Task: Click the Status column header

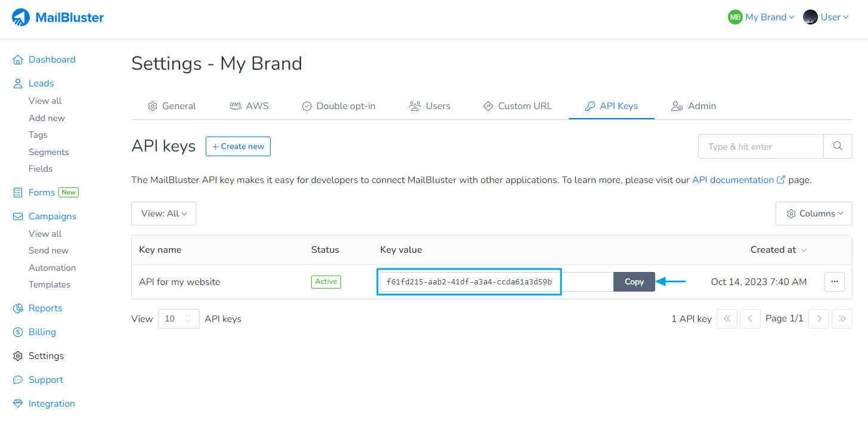Action: pos(325,250)
